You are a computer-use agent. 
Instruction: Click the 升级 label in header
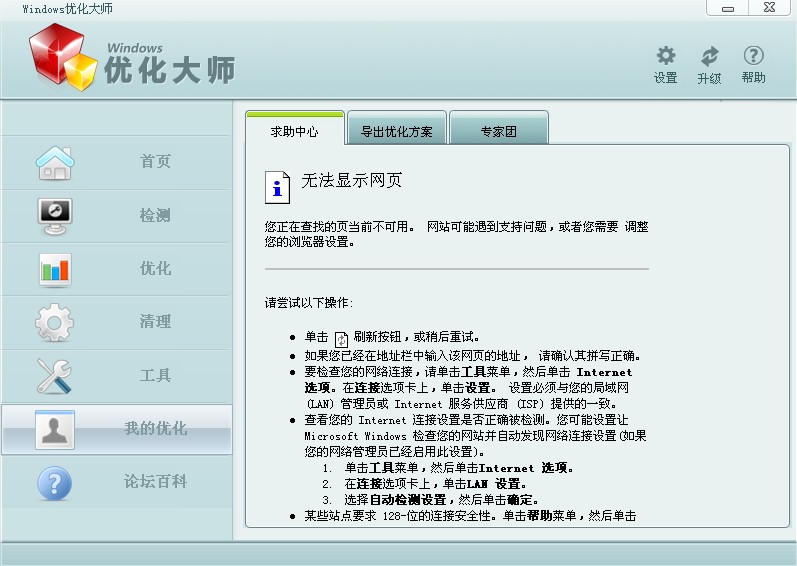pos(709,78)
